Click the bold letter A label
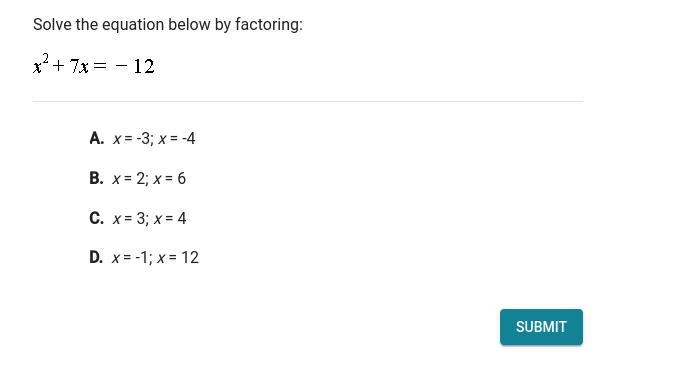Image resolution: width=695 pixels, height=371 pixels. coord(96,138)
